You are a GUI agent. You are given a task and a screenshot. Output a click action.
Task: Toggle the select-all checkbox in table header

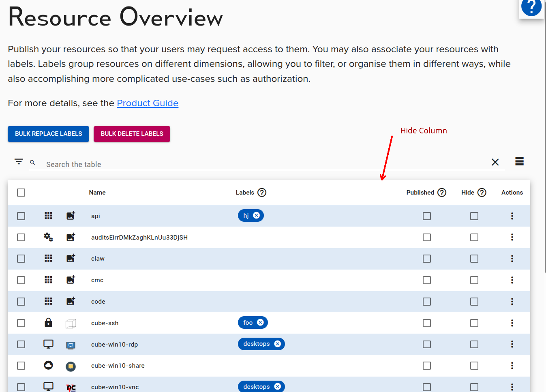pos(21,193)
